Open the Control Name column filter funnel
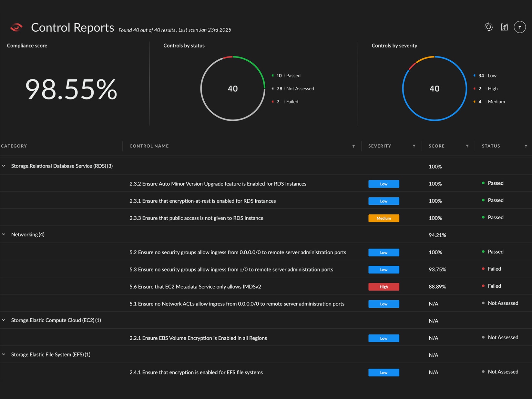The height and width of the screenshot is (399, 532). click(x=353, y=146)
